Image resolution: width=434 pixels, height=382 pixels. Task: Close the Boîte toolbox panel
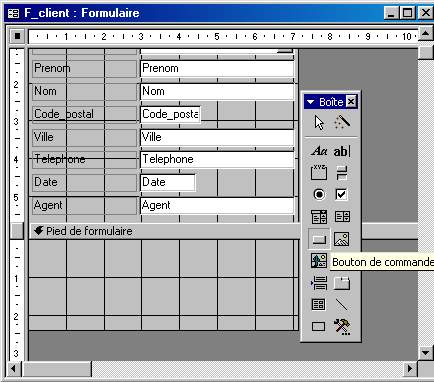pos(351,102)
